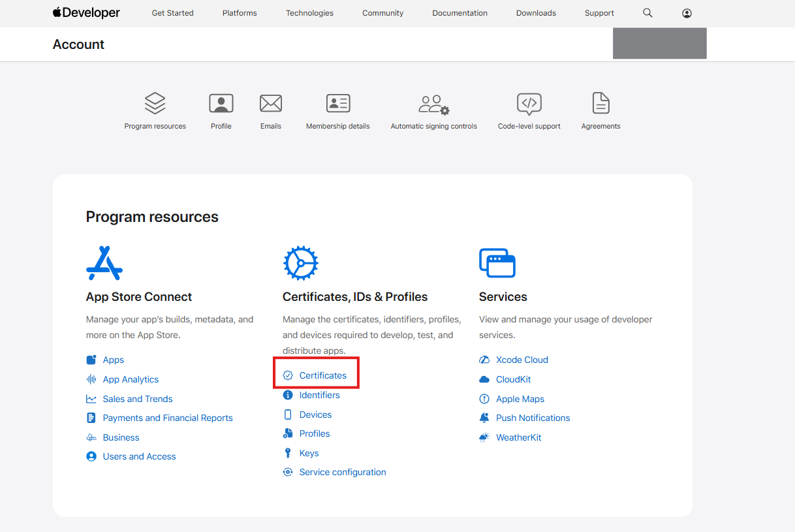This screenshot has width=795, height=532.
Task: Open the Support menu
Action: click(x=599, y=13)
